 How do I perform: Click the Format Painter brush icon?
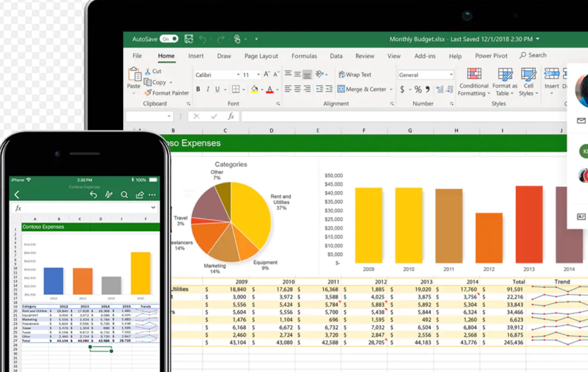coord(148,93)
